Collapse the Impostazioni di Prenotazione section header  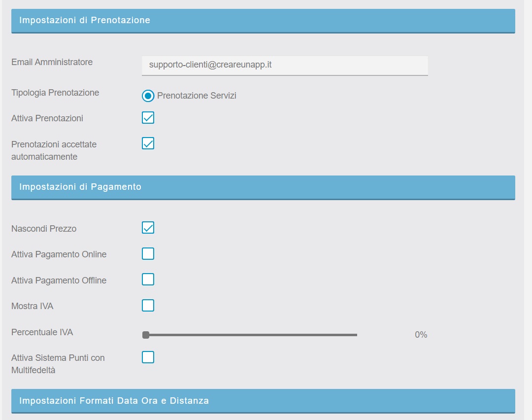(263, 21)
